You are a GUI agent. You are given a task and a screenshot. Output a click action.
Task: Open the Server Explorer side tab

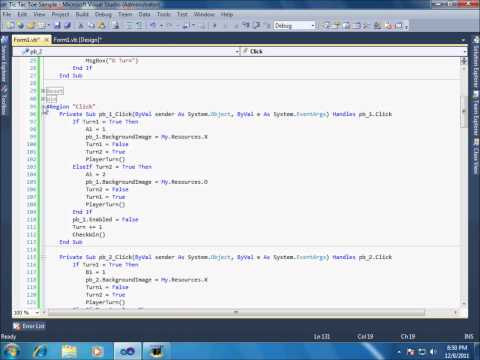click(4, 60)
